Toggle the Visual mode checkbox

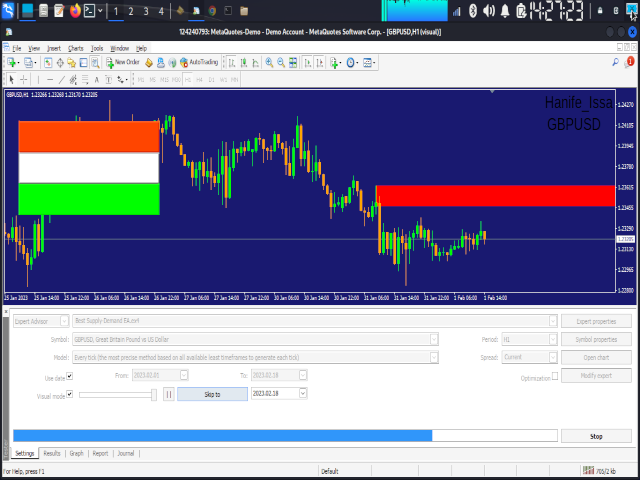[70, 394]
